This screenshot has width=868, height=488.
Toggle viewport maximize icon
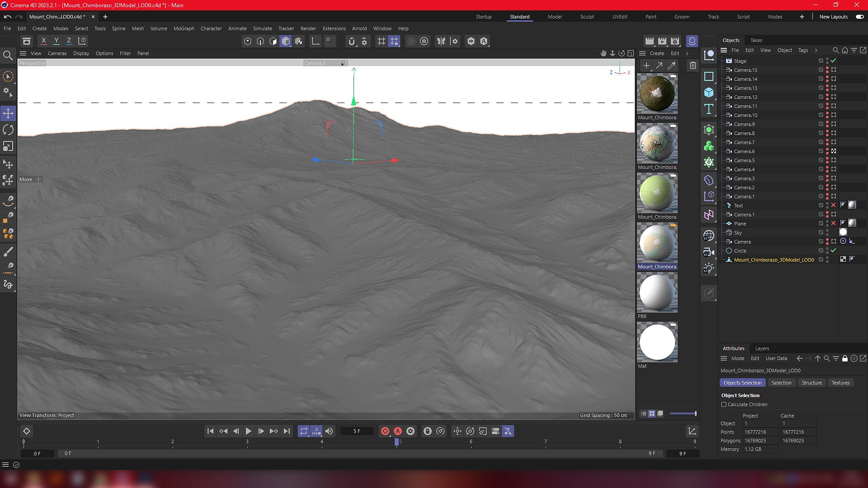click(x=631, y=53)
